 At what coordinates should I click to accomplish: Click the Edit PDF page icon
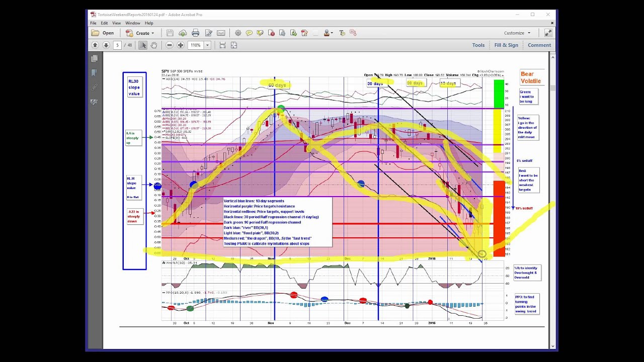304,33
